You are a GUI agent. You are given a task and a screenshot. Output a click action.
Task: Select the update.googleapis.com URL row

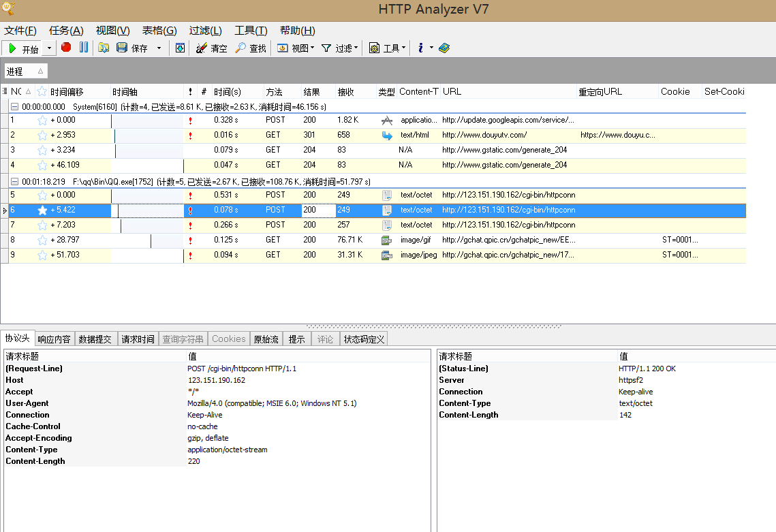508,120
